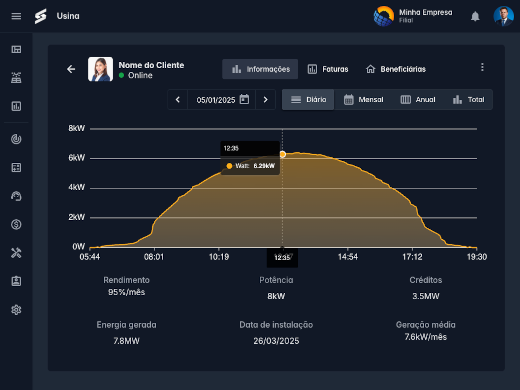Screen dimensions: 520x390
Task: Click the notification bell icon
Action: tap(475, 16)
